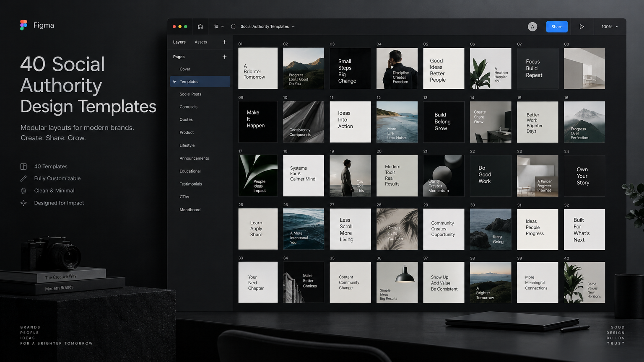644x362 pixels.
Task: Select the Make It Happen template
Action: click(x=258, y=122)
